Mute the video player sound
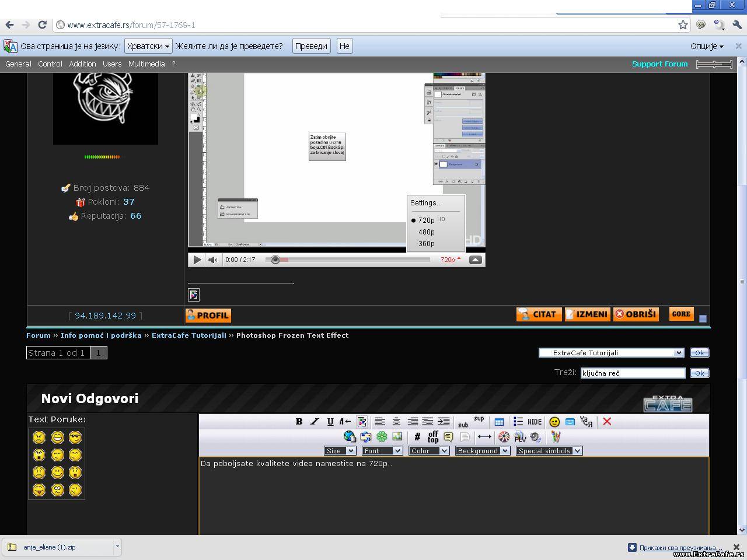This screenshot has height=560, width=747. pyautogui.click(x=213, y=260)
